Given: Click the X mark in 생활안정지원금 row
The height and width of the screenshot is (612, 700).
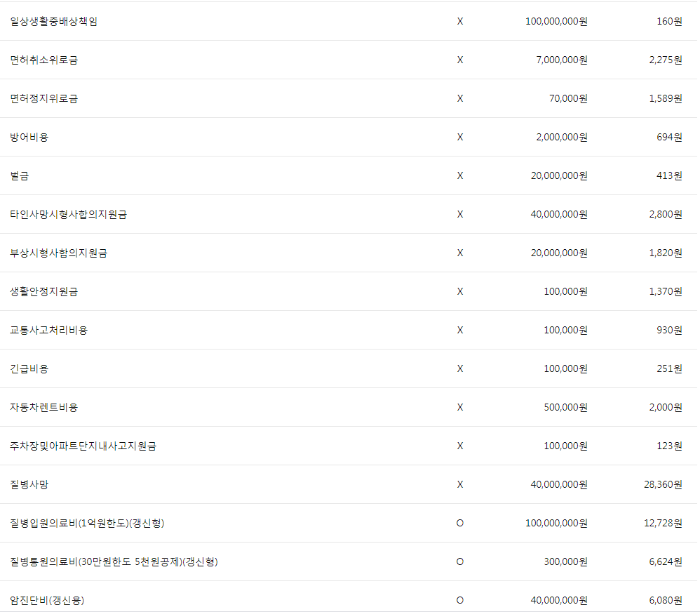Looking at the screenshot, I should (x=460, y=292).
